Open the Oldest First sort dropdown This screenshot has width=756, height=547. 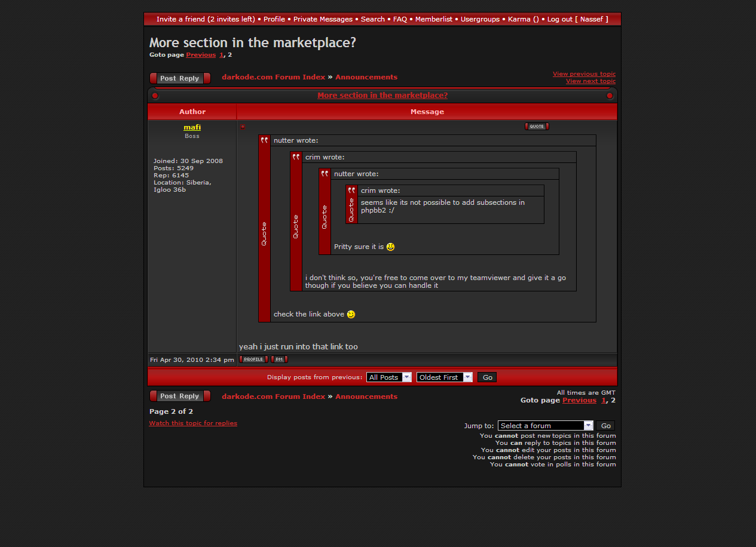pyautogui.click(x=445, y=377)
